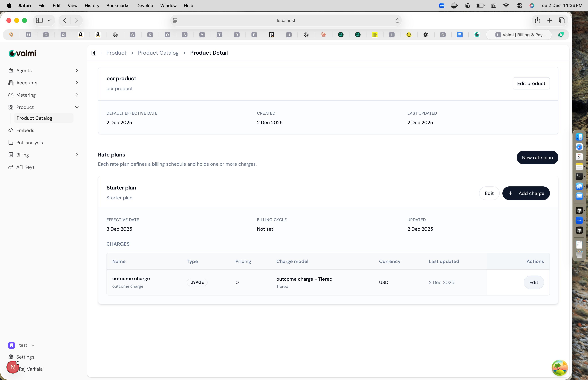Open the Develop menu
Image resolution: width=588 pixels, height=380 pixels.
(x=145, y=6)
